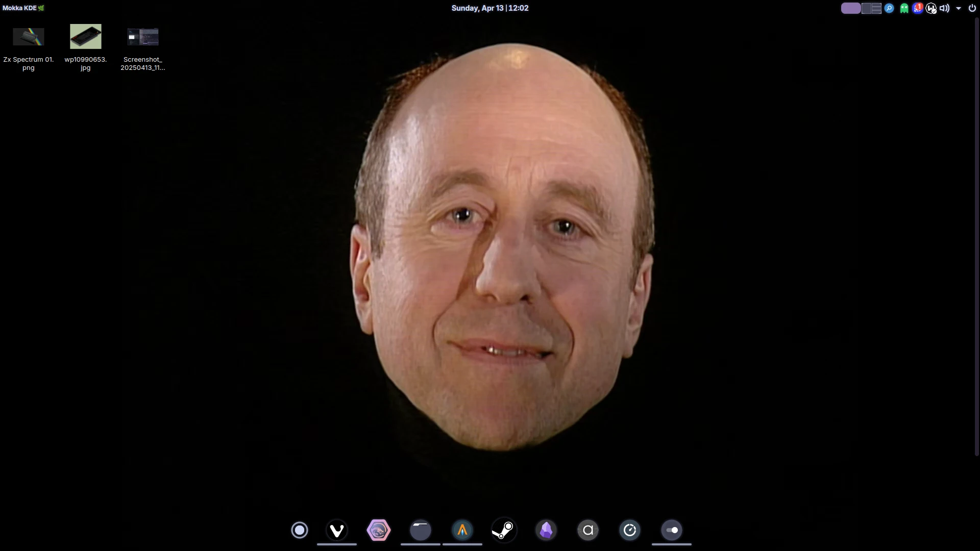Open the Mokka KDE menu in the panel
Screen dimensions: 980x551
[x=23, y=8]
